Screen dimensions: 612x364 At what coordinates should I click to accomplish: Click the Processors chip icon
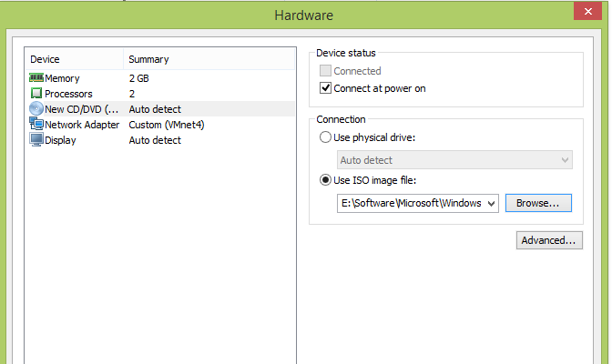tap(36, 94)
